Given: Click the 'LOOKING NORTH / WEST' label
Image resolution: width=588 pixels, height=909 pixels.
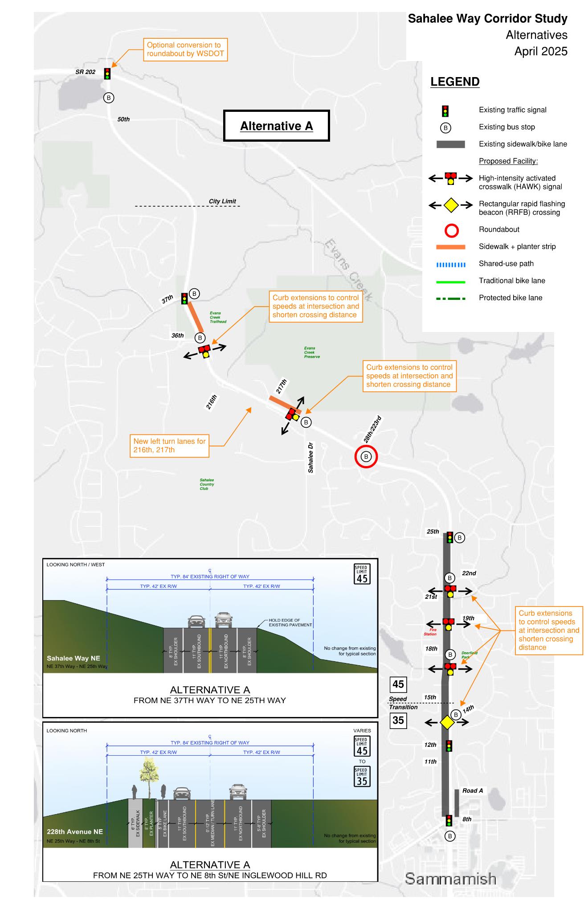Looking at the screenshot, I should pyautogui.click(x=76, y=565).
